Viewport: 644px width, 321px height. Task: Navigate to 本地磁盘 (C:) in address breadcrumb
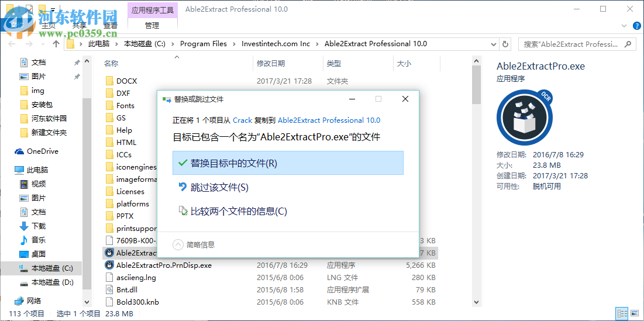tap(144, 43)
